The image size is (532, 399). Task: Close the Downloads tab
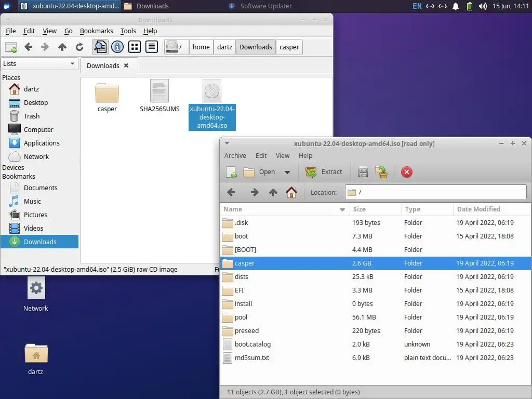pos(126,65)
